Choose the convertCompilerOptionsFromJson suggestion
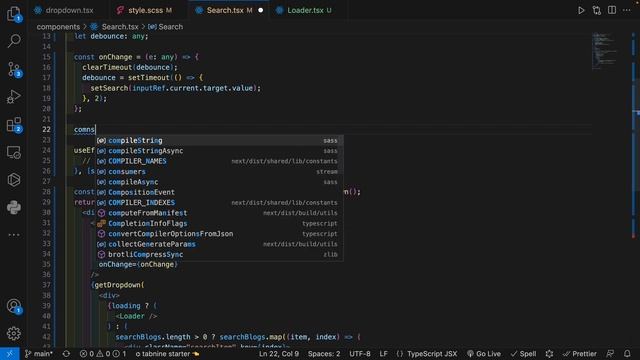Image resolution: width=640 pixels, height=360 pixels. click(x=219, y=233)
